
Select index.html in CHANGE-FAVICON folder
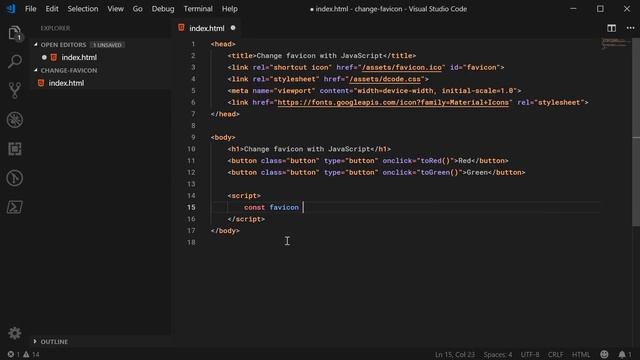click(x=66, y=83)
